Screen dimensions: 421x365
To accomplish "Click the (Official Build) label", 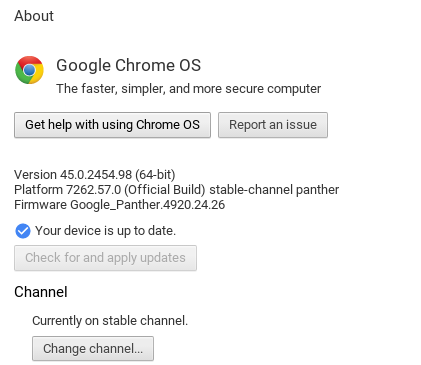I will click(x=165, y=190).
